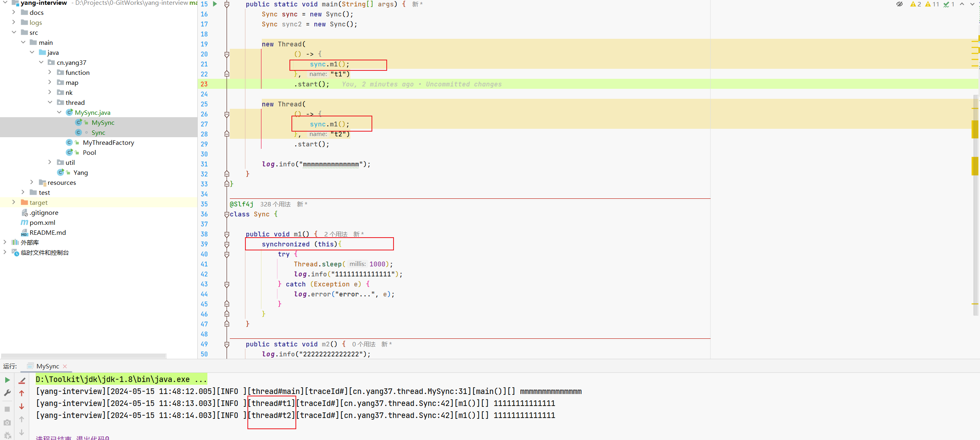Open README.md in project tree
980x440 pixels.
48,232
